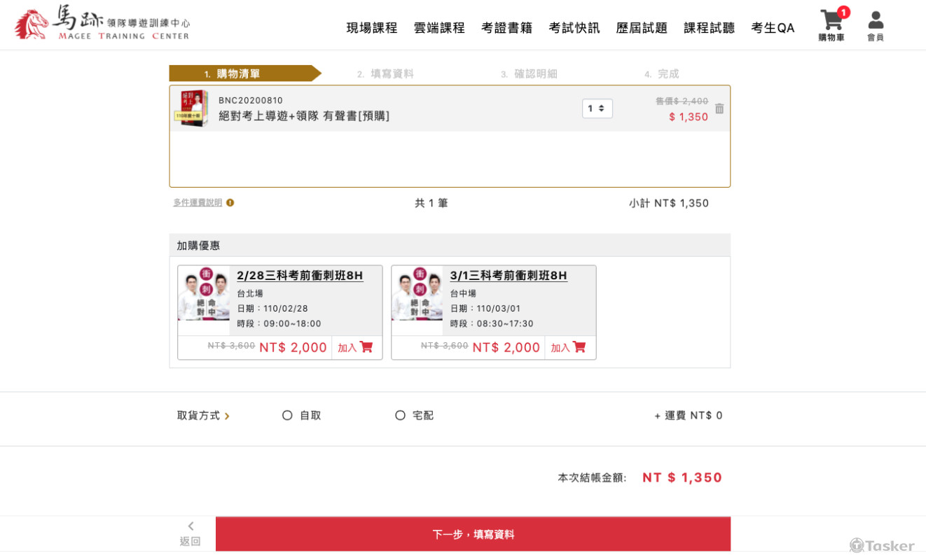Open 雲端課程 from the top navigation
This screenshot has width=926, height=560.
pos(439,28)
